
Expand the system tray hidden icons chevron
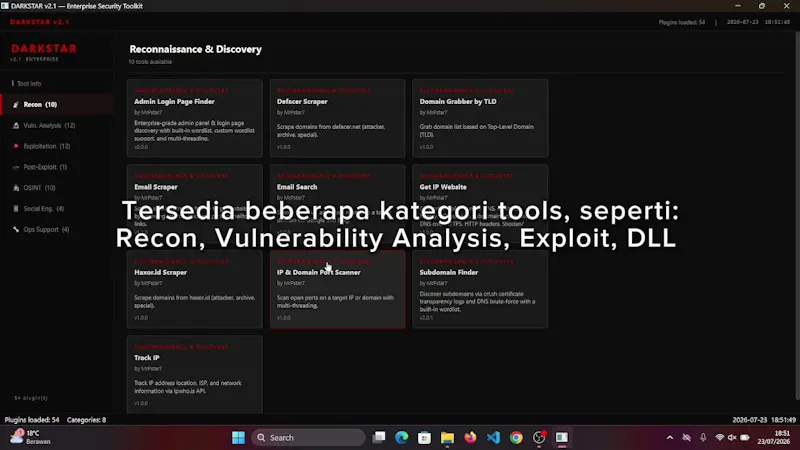pos(670,438)
